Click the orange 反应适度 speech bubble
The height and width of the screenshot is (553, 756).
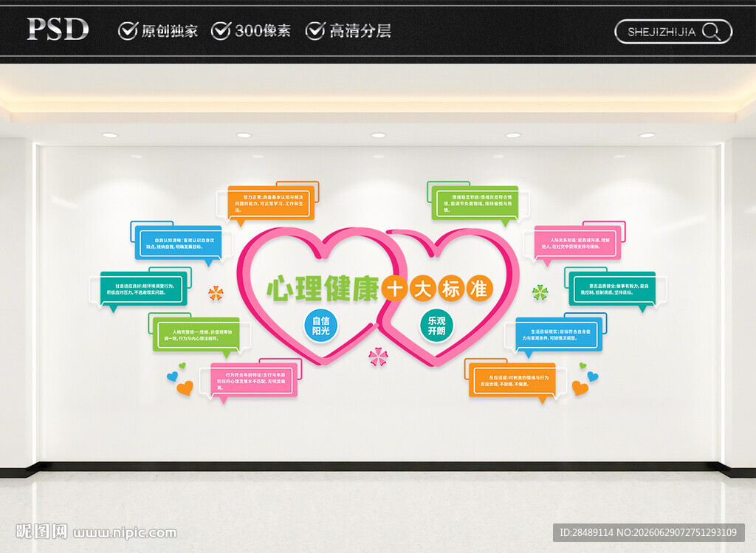pyautogui.click(x=512, y=381)
